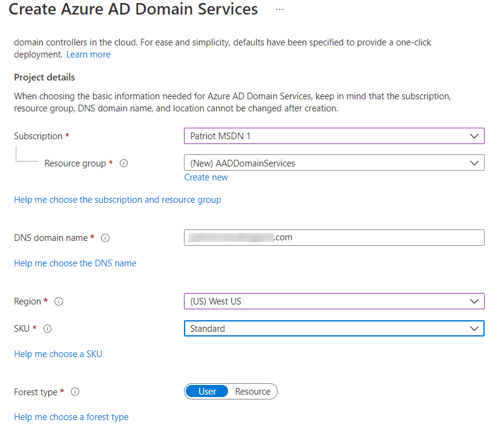
Task: Select the User forest type option
Action: pos(207,392)
